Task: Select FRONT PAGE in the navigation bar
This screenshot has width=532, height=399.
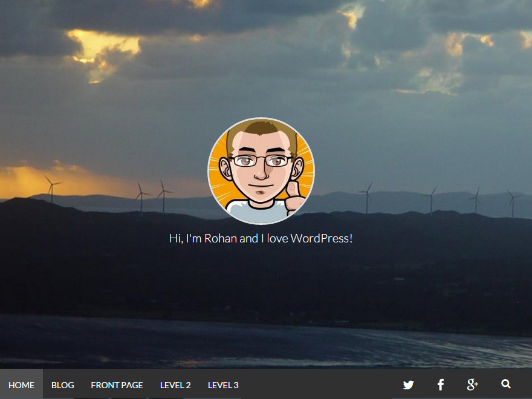Action: pyautogui.click(x=117, y=384)
